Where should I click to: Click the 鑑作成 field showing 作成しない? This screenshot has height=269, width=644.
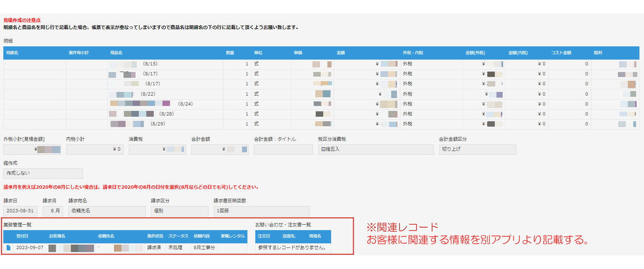click(x=43, y=173)
